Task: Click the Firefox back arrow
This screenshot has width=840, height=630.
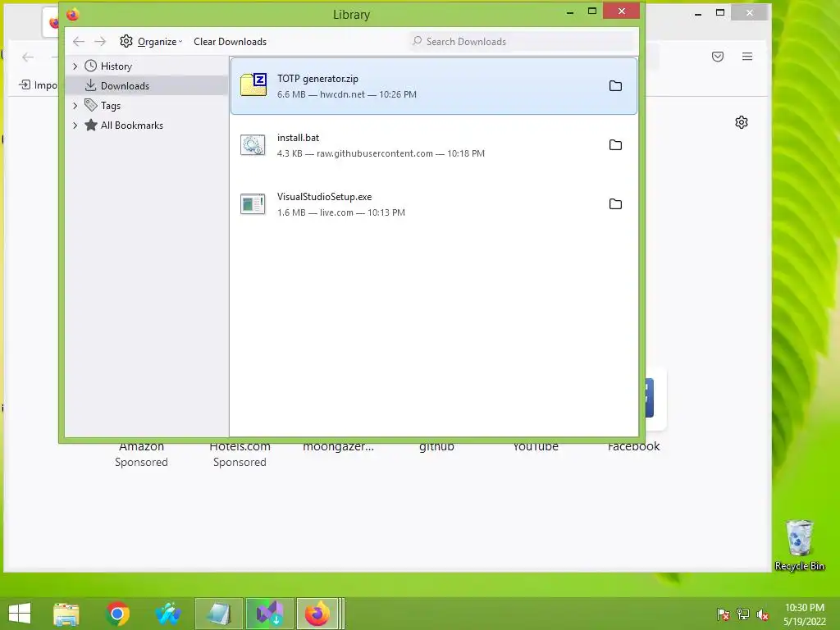Action: pyautogui.click(x=28, y=57)
